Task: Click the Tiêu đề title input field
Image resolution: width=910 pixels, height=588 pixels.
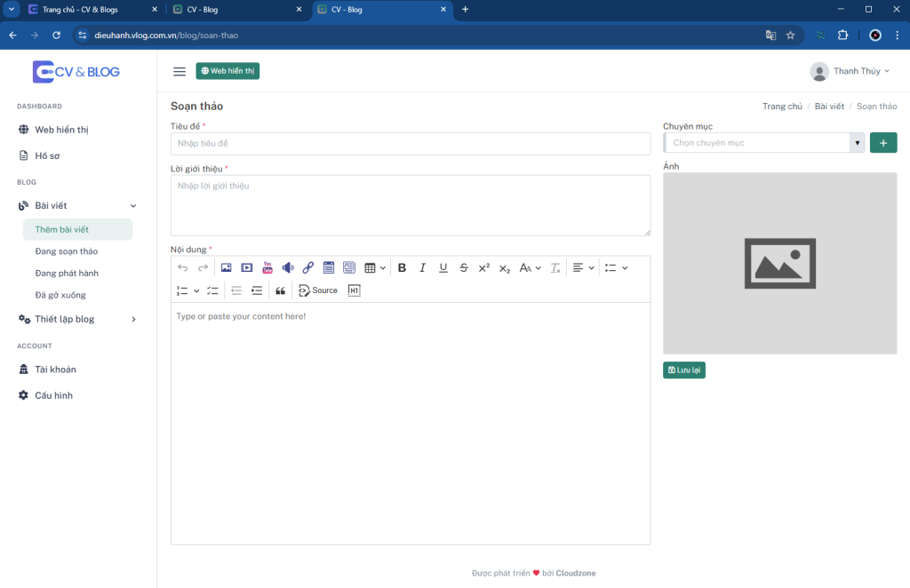Action: click(410, 144)
